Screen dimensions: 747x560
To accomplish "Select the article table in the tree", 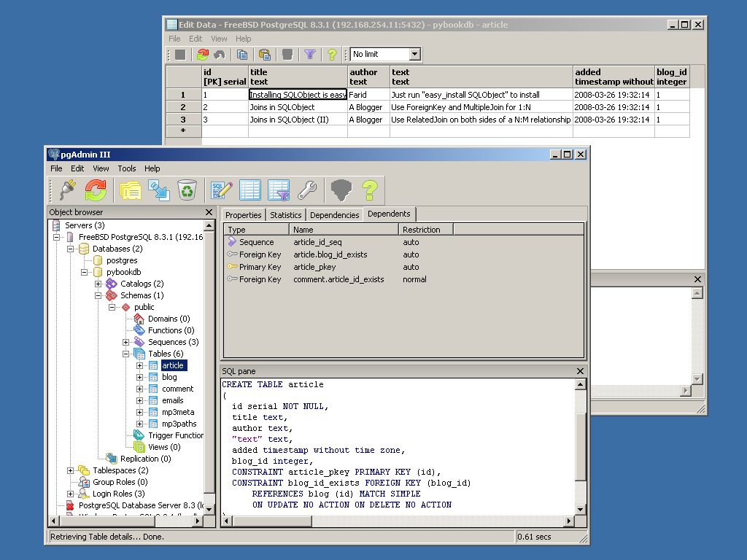I will tap(172, 365).
